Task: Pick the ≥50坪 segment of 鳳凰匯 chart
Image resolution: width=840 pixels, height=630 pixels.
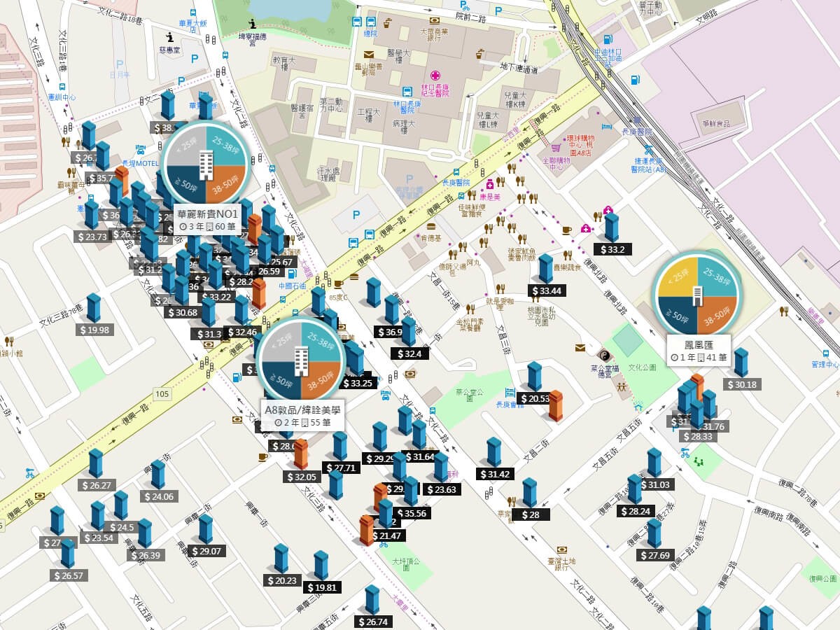Action: 677,316
